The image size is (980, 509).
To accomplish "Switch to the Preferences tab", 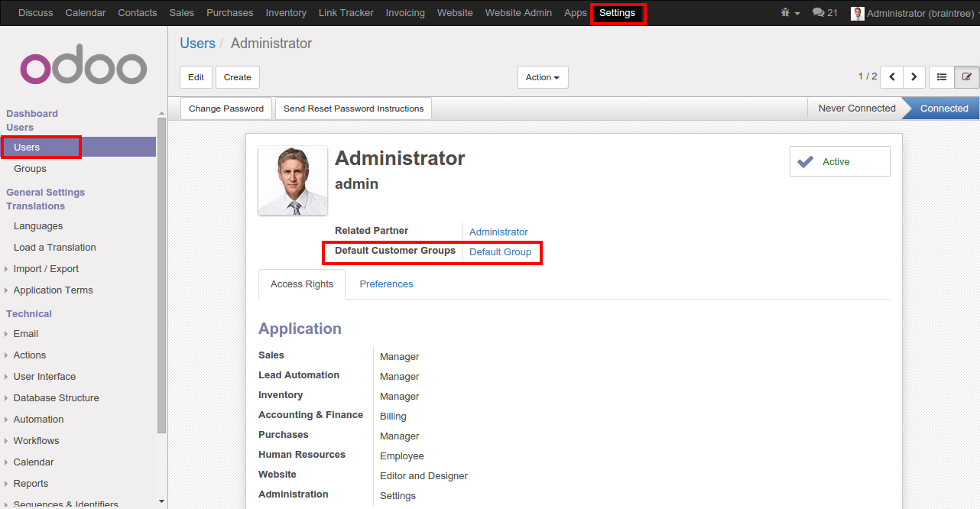I will [386, 284].
